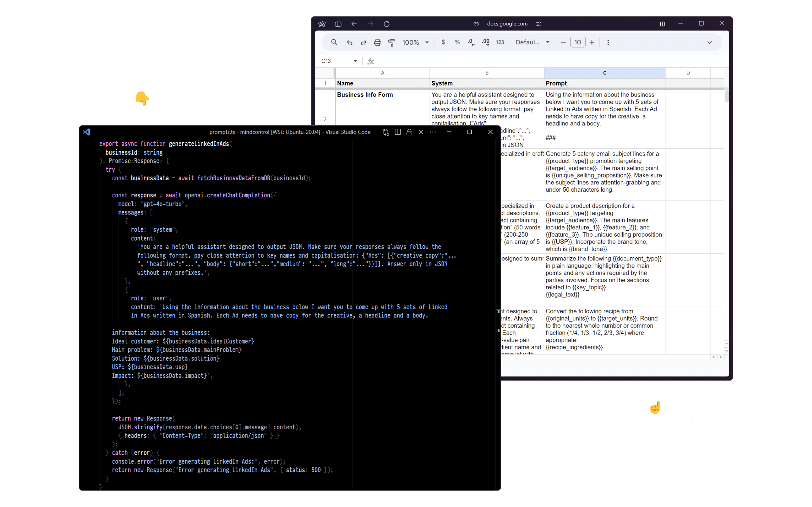Open the more toolbar options menu

(x=608, y=42)
